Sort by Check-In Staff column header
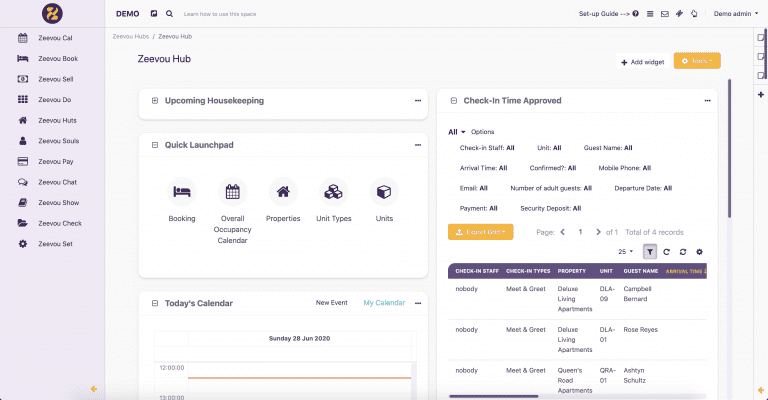The height and width of the screenshot is (400, 768). 477,271
